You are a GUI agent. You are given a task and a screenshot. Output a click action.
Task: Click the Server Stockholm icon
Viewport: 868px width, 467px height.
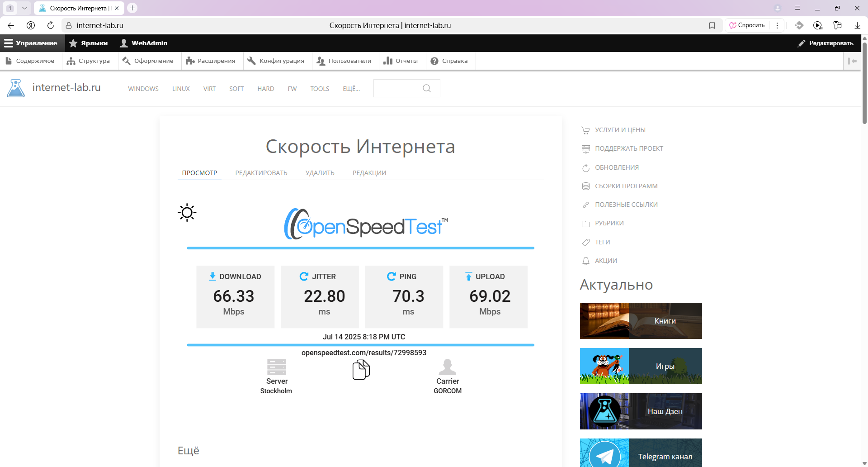tap(276, 367)
